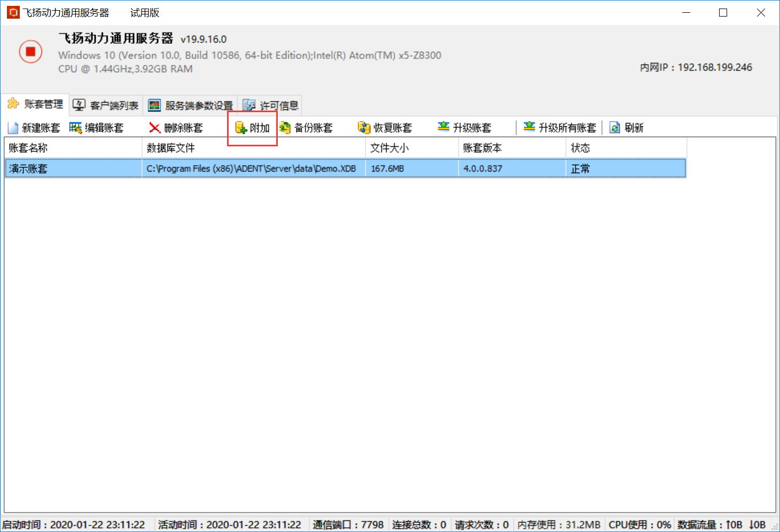
Task: Click the red X 删除账套 delete button
Action: [176, 128]
